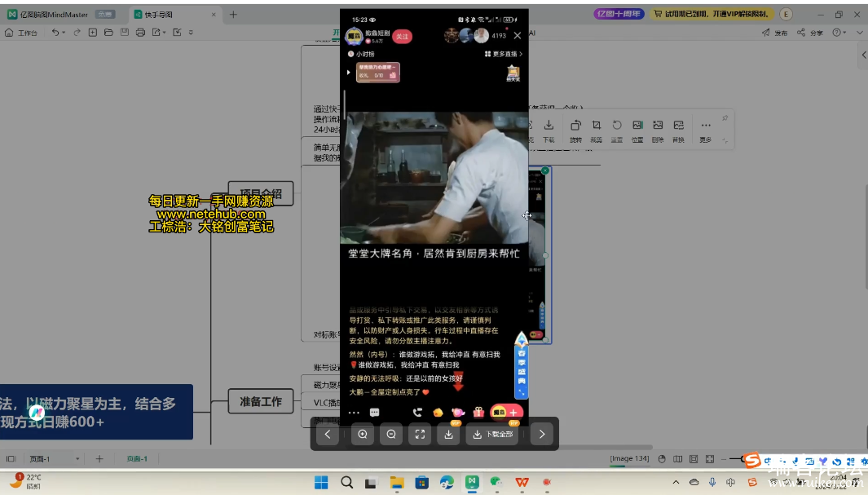This screenshot has height=495, width=868.
Task: Switch to the 亿图脑图MindMaster tab
Action: tap(54, 15)
